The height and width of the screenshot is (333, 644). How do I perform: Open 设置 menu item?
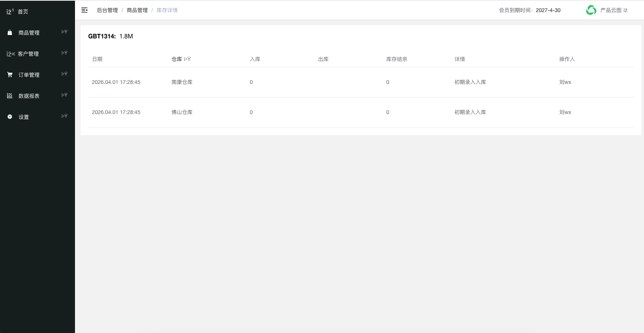tap(24, 117)
